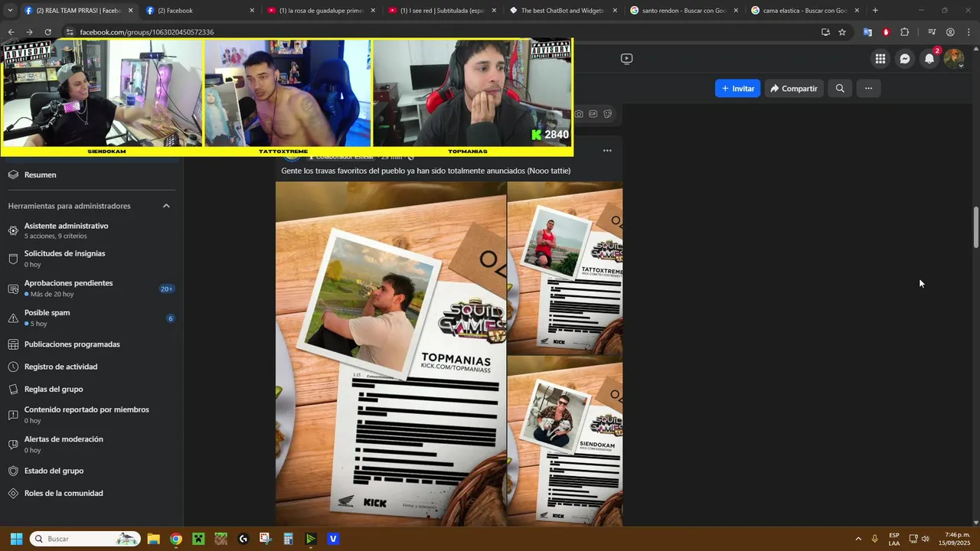This screenshot has width=980, height=551.
Task: Open File Explorer from taskbar
Action: point(153,539)
